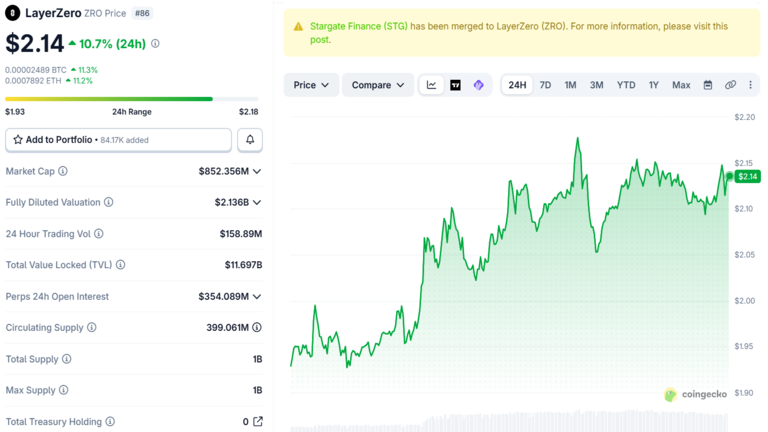This screenshot has width=768, height=432.
Task: Click the $158.89M trading volume value
Action: (240, 234)
